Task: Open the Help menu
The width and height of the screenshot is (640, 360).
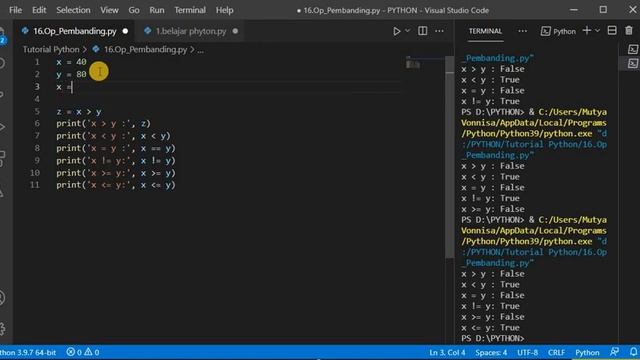Action: point(224,10)
